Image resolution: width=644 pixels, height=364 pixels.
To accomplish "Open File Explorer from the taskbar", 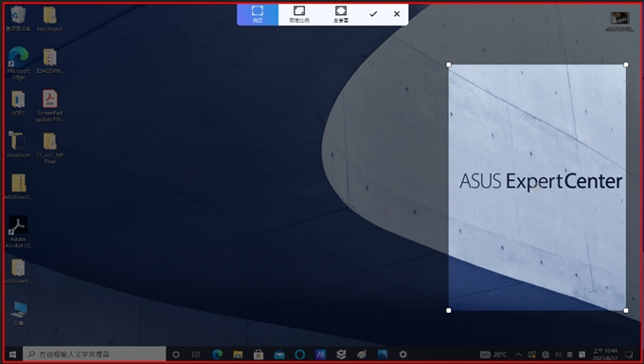I will tap(238, 355).
